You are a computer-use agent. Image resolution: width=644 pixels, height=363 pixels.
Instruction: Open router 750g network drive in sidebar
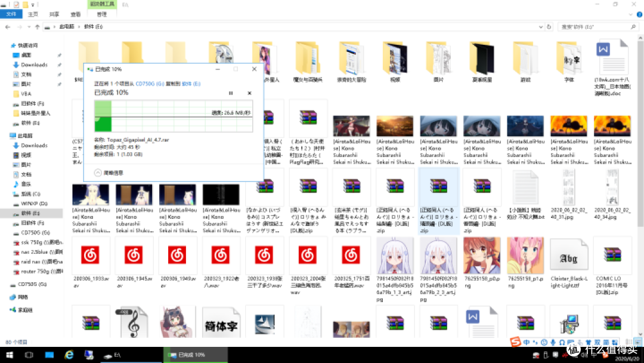point(42,271)
